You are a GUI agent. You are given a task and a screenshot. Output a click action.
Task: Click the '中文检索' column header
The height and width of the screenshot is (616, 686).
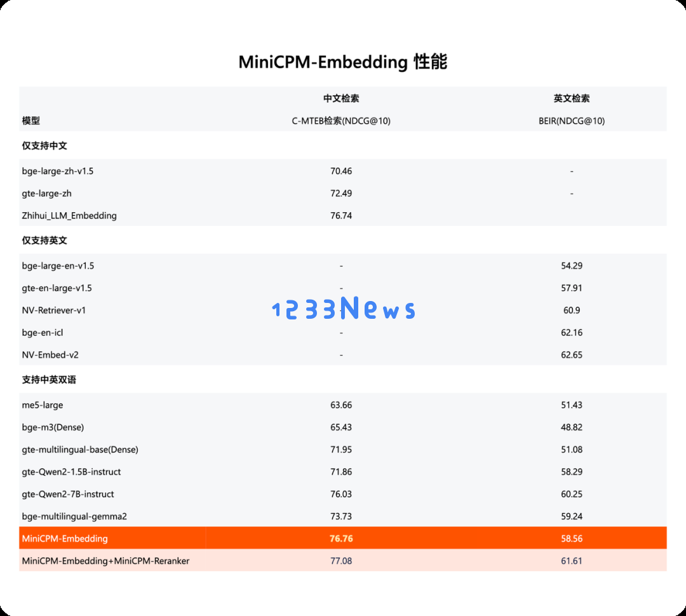click(341, 98)
